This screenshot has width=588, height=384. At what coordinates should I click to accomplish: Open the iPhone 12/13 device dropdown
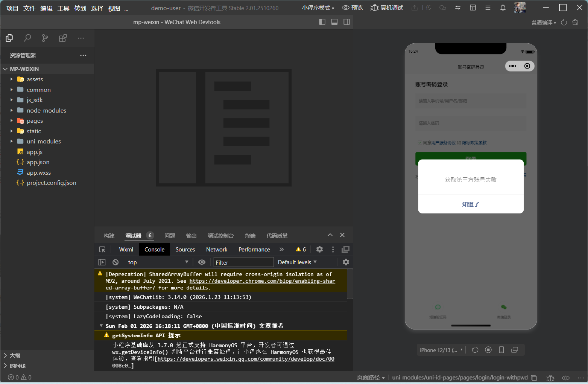pyautogui.click(x=441, y=350)
